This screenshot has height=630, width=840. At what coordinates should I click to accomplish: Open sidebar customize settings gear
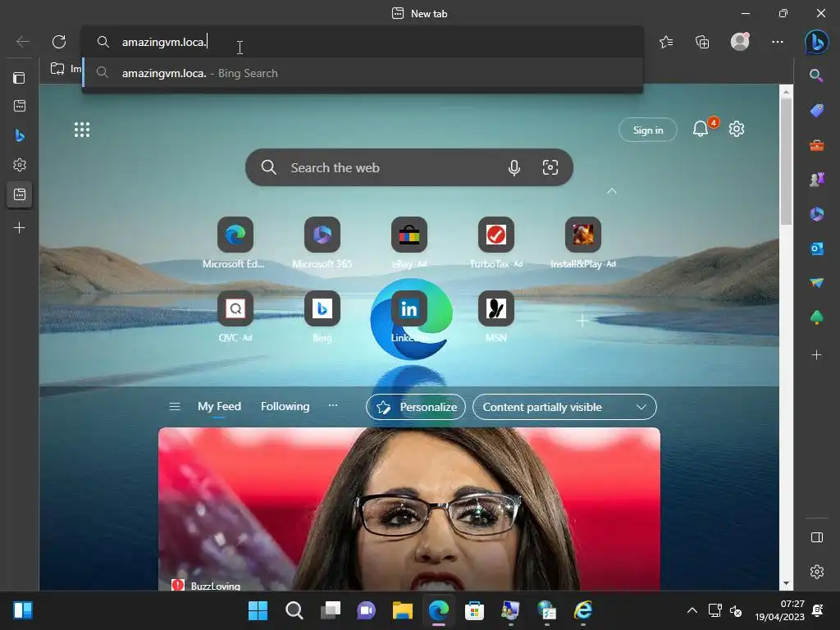[x=816, y=572]
